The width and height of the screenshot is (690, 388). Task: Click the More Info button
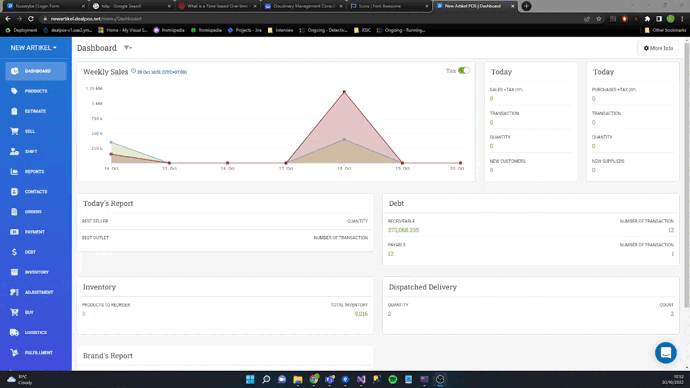coord(658,48)
